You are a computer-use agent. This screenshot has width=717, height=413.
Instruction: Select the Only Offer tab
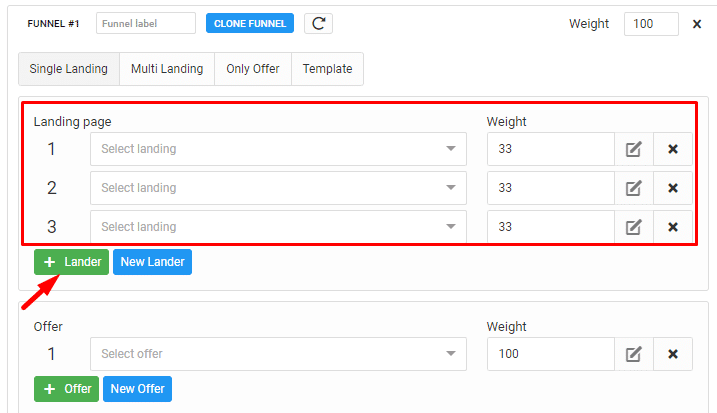pyautogui.click(x=253, y=69)
